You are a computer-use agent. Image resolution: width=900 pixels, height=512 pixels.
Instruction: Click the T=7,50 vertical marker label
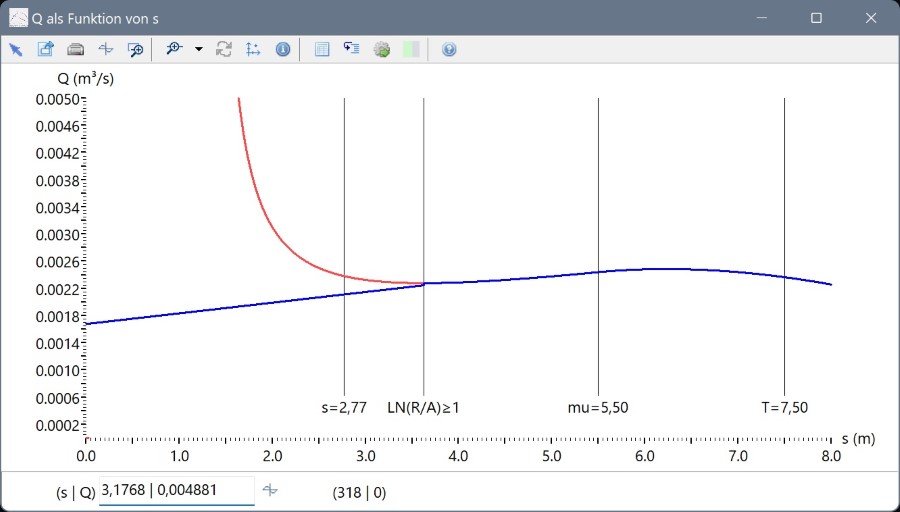click(784, 408)
